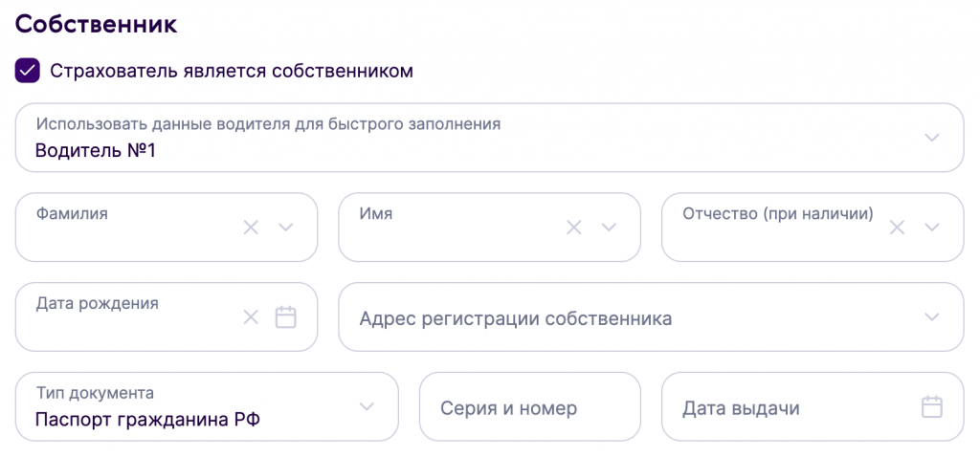Viewport: 980px width, 457px height.
Task: Clear the Имя field with X icon
Action: (574, 228)
